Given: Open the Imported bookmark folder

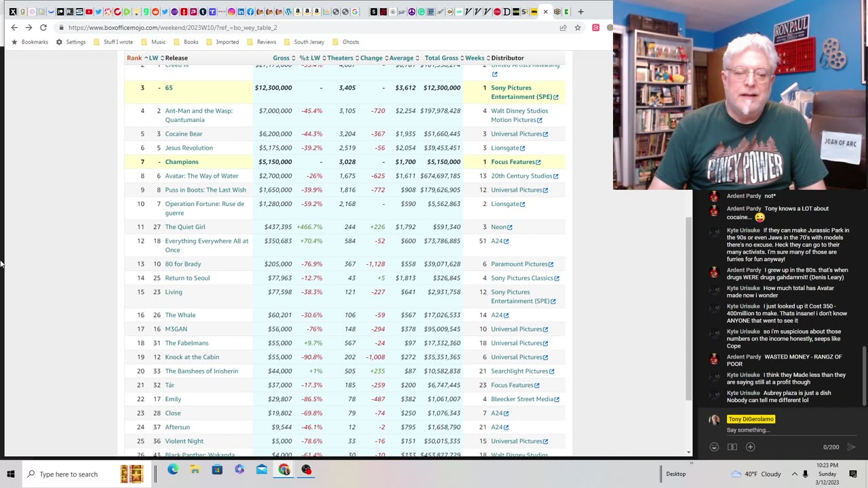Looking at the screenshot, I should (x=222, y=42).
